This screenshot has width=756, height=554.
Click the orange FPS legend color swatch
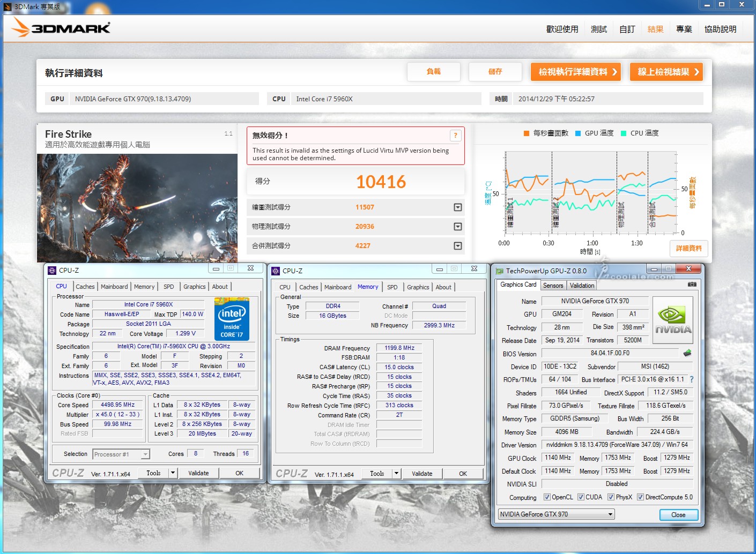pos(527,133)
